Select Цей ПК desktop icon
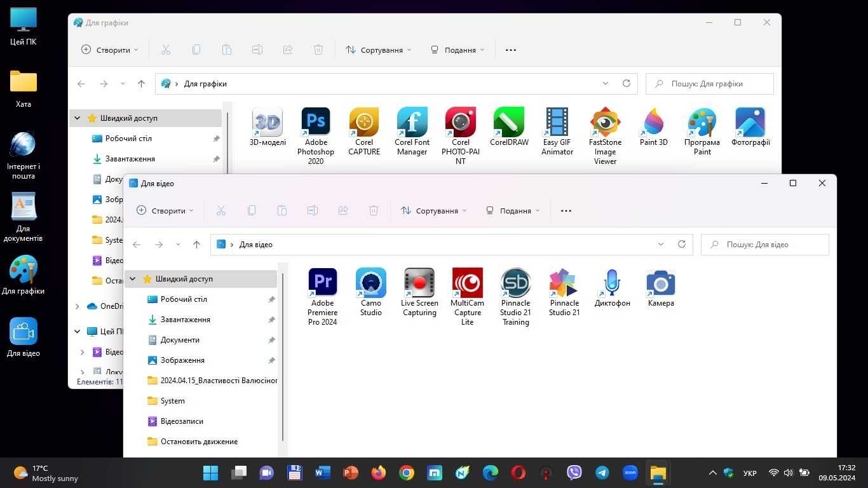Screen dimensions: 868x488 (x=24, y=27)
